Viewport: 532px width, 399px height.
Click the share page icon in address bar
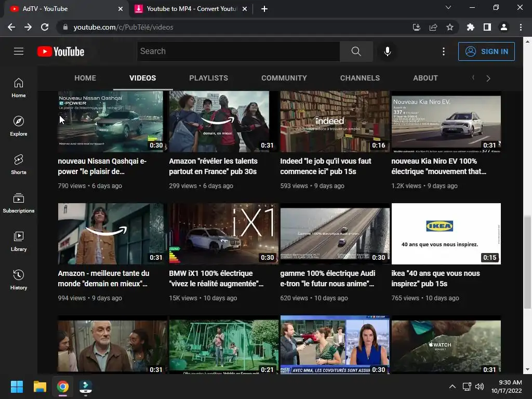(x=433, y=27)
